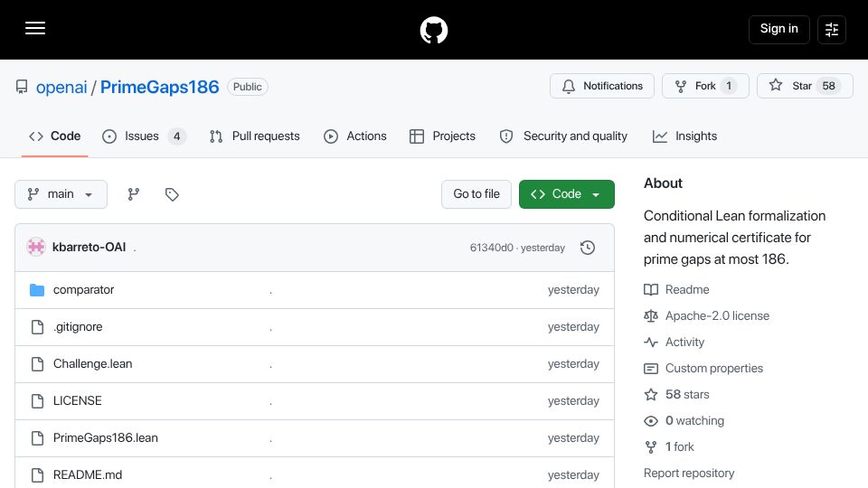
Task: Open commit 61340d0 link
Action: click(492, 248)
